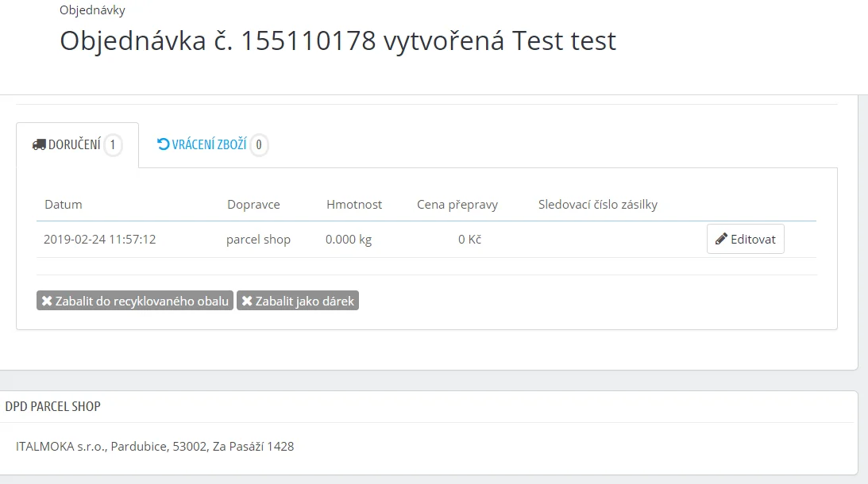Click the pencil icon on the Editovat button
This screenshot has height=484, width=868.
coord(721,239)
